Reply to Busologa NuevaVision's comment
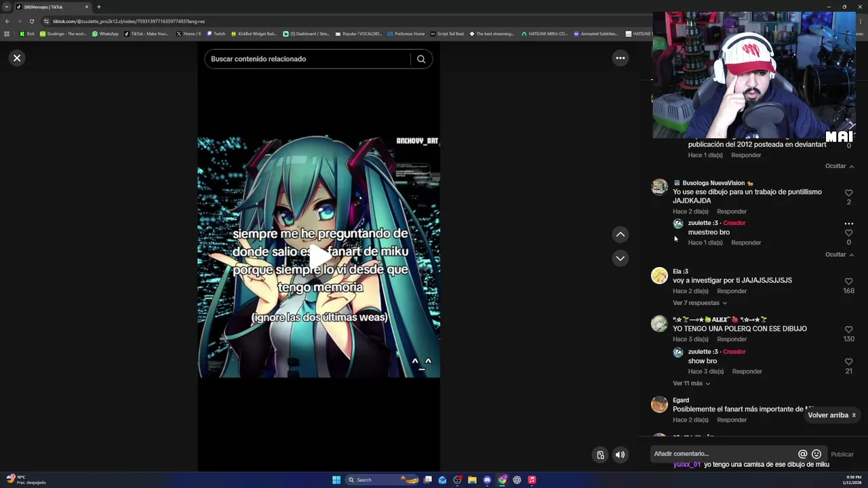This screenshot has height=488, width=868. pyautogui.click(x=732, y=211)
